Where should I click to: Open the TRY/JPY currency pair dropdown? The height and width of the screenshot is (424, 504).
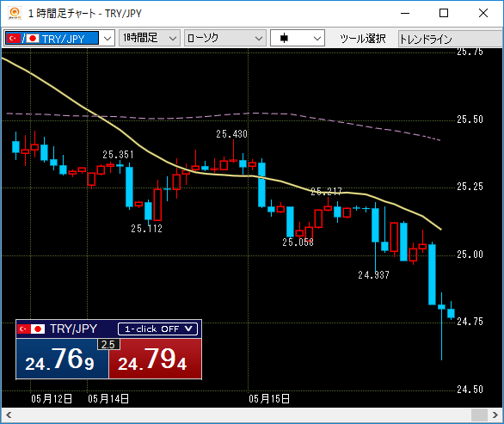coord(107,38)
